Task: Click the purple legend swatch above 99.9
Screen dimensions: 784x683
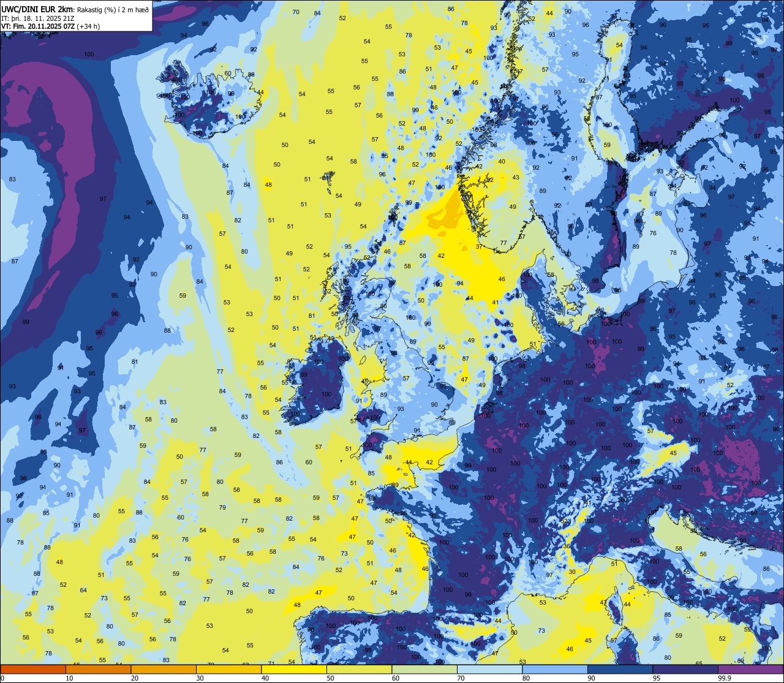Action: 750,670
